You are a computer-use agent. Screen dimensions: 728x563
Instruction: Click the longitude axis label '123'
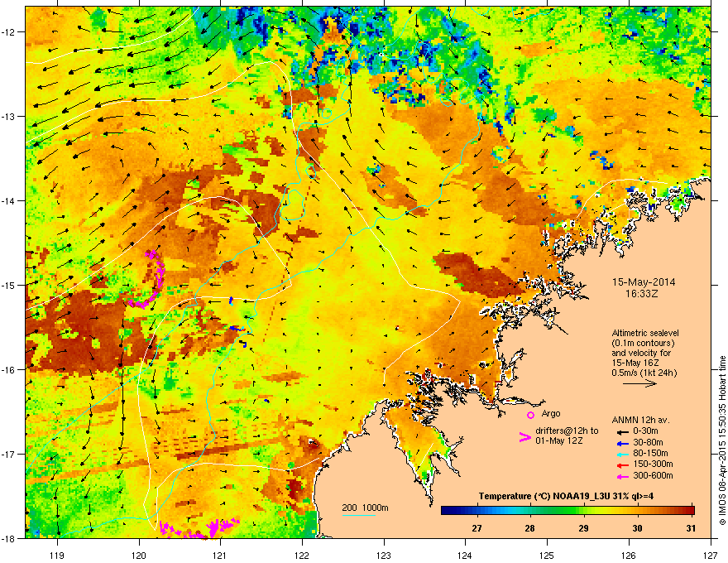(x=384, y=555)
